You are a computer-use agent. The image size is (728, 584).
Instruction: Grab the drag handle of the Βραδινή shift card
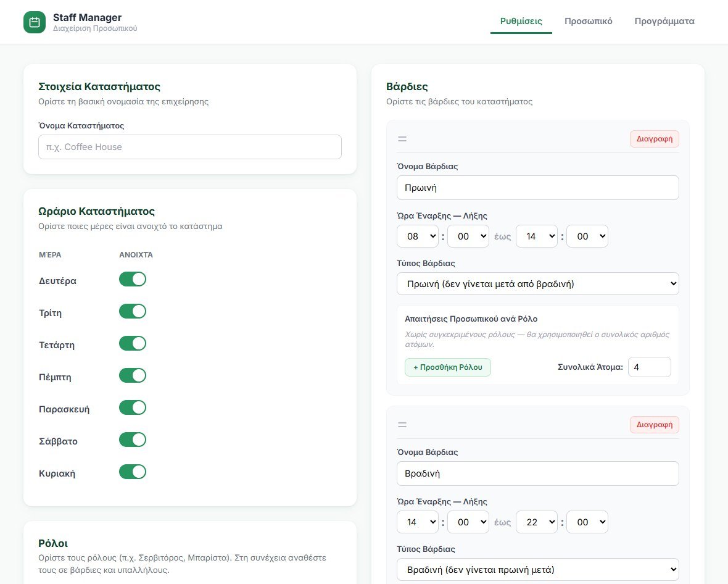402,425
